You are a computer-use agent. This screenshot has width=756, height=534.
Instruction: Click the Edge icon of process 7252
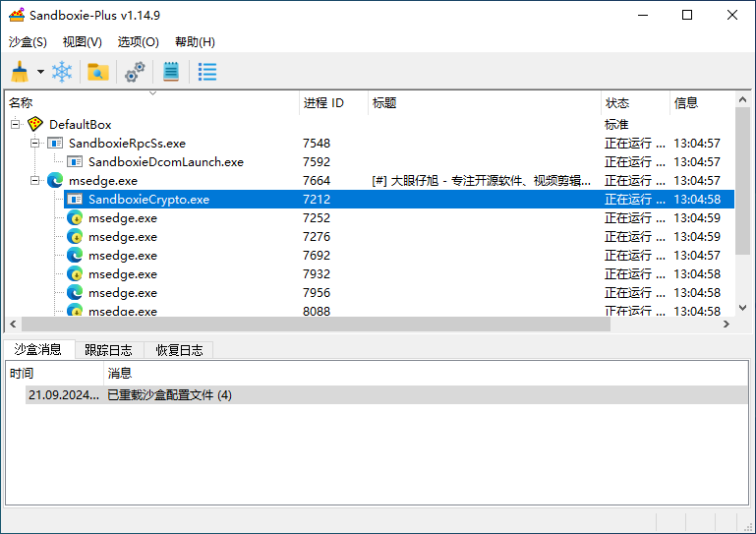click(75, 218)
